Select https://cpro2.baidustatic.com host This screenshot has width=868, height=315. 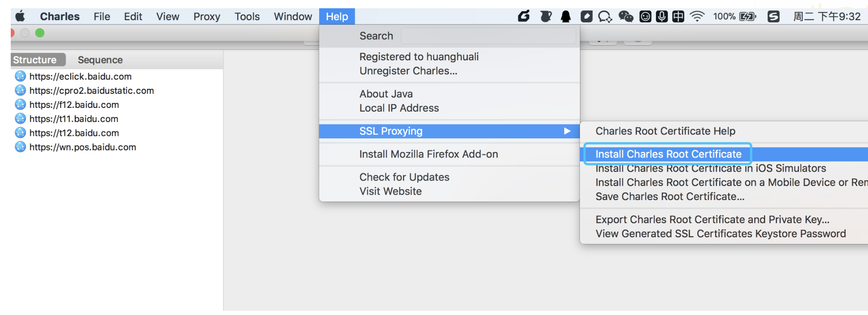point(91,91)
